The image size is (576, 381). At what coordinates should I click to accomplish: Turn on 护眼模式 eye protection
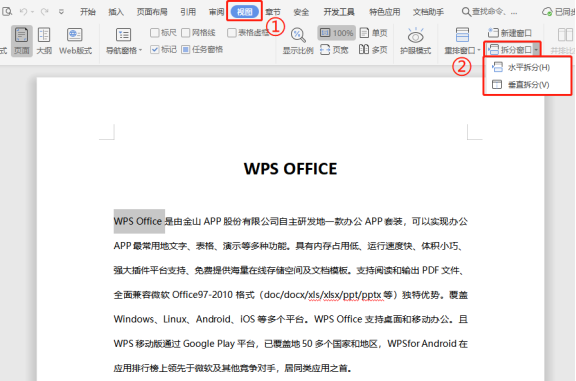point(415,41)
